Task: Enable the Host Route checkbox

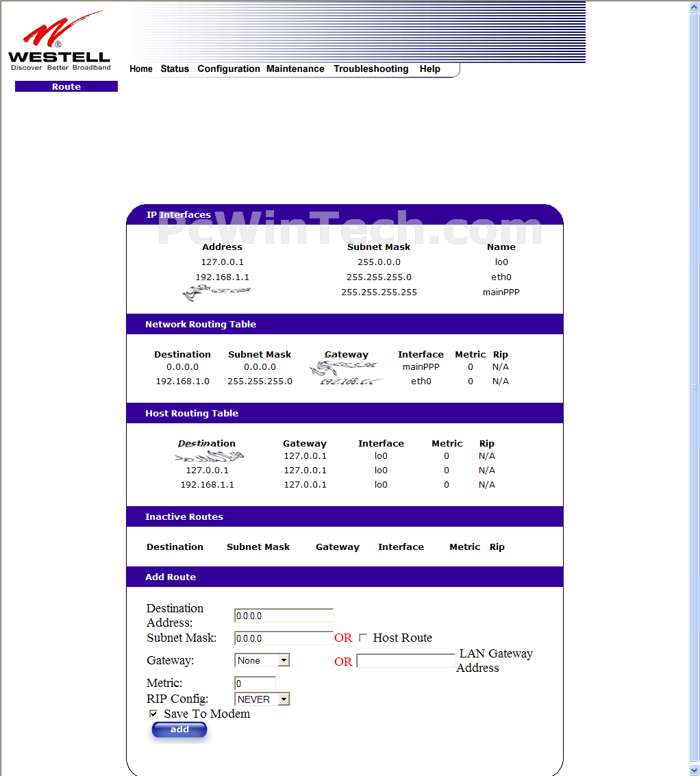Action: pos(363,638)
